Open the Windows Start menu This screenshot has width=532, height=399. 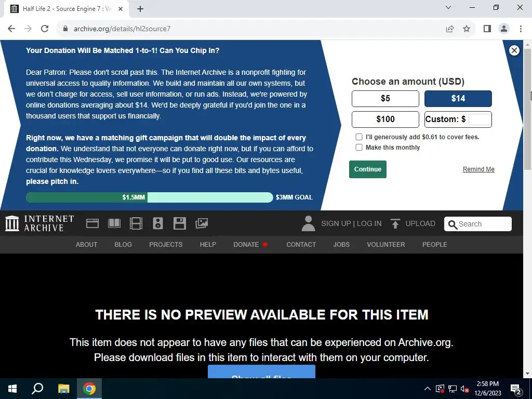(12, 389)
